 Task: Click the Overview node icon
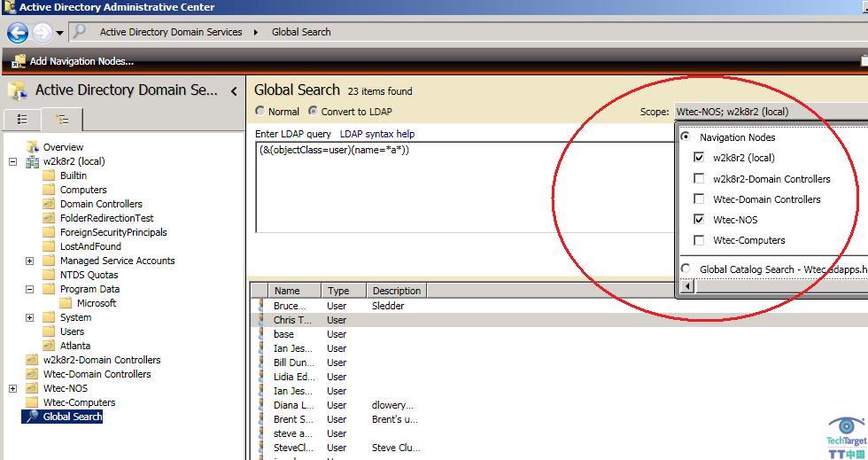click(32, 147)
